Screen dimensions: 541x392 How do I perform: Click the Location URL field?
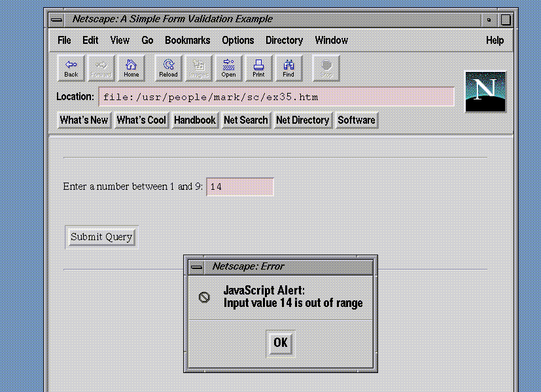point(276,98)
